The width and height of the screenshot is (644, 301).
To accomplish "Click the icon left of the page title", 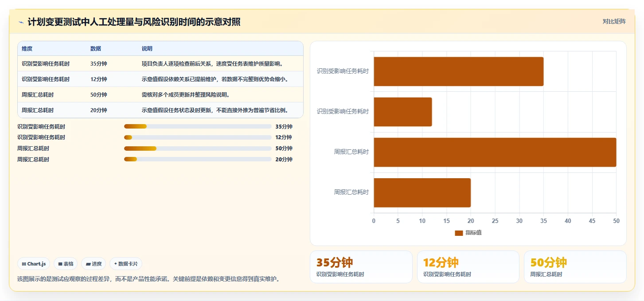I will [21, 22].
